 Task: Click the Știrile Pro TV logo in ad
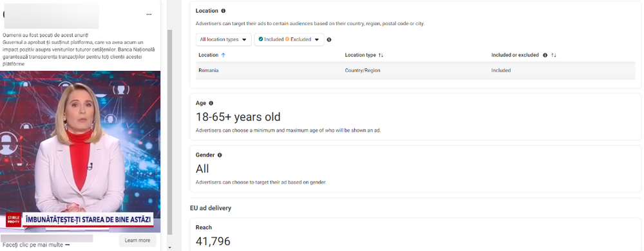13,219
